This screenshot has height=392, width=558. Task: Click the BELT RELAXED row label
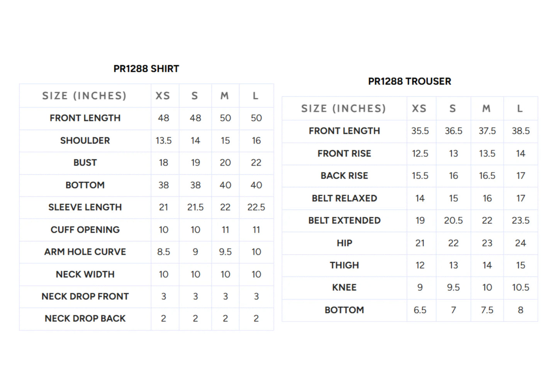click(344, 199)
